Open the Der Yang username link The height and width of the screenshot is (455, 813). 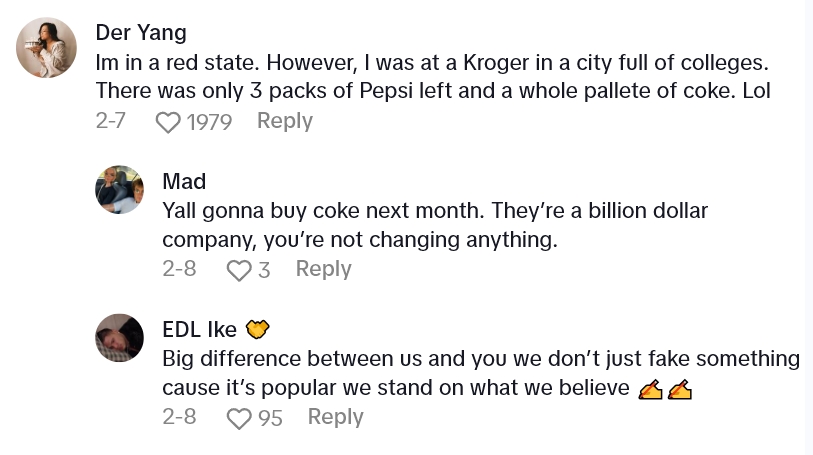(x=142, y=31)
